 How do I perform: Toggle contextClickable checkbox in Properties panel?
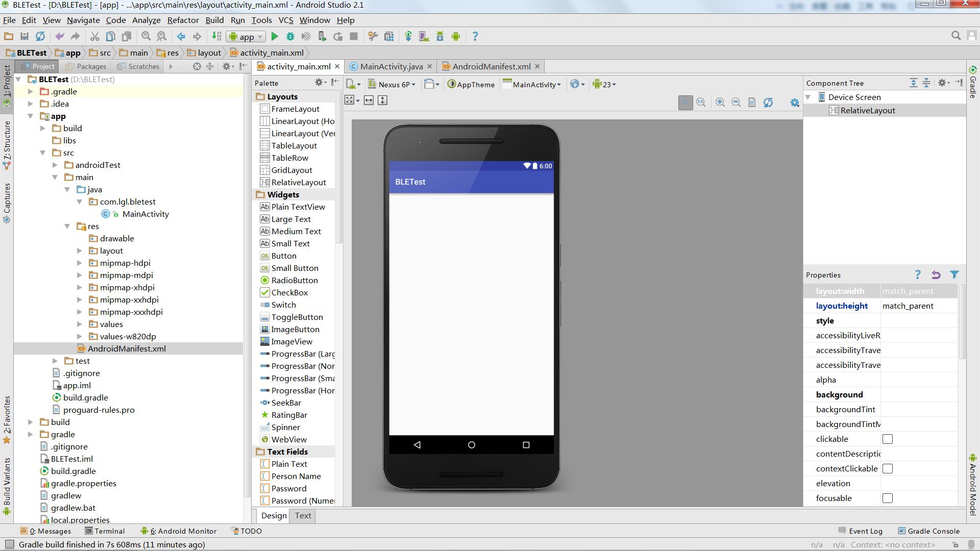pyautogui.click(x=889, y=468)
